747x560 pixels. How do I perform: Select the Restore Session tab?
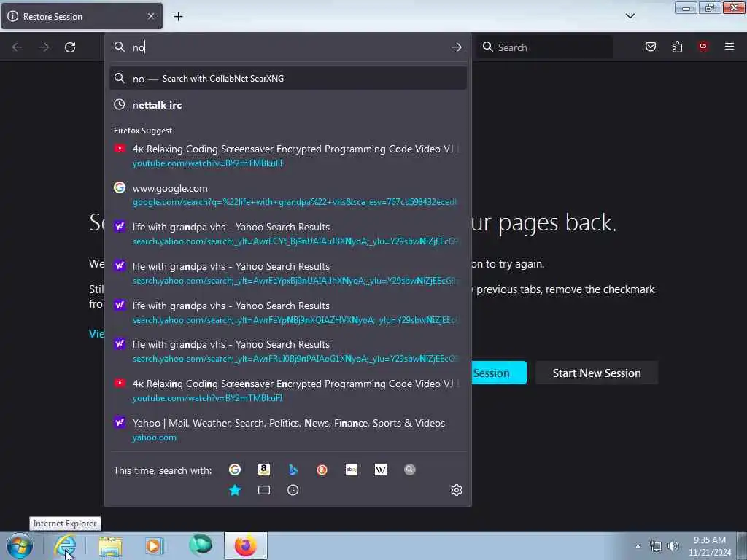point(82,16)
